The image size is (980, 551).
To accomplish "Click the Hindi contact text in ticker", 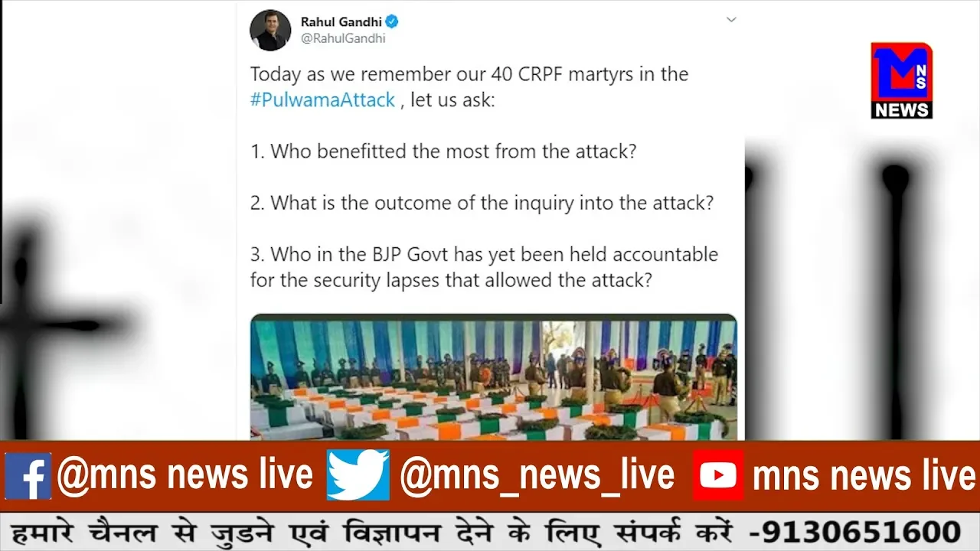I will [372, 531].
